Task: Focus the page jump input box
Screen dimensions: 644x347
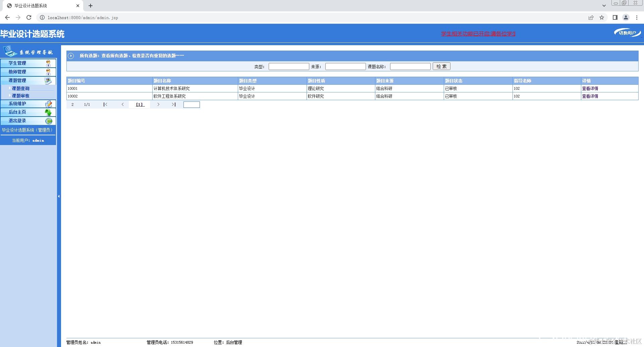Action: [192, 105]
